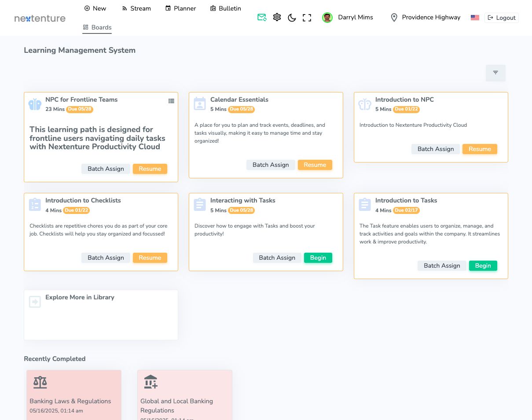The height and width of the screenshot is (420, 532).
Task: Click bank icon on Global Banking card
Action: [150, 382]
